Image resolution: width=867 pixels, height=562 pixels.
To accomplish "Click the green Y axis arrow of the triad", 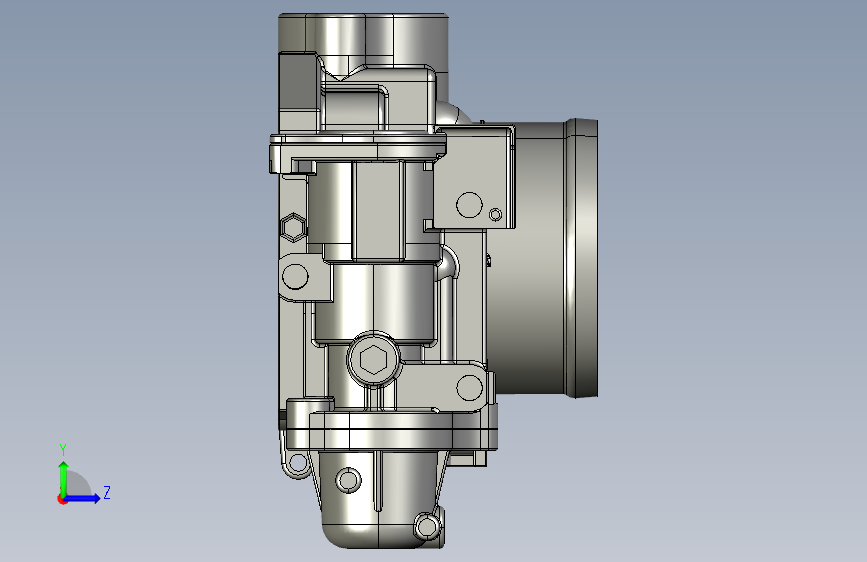I will 64,478.
